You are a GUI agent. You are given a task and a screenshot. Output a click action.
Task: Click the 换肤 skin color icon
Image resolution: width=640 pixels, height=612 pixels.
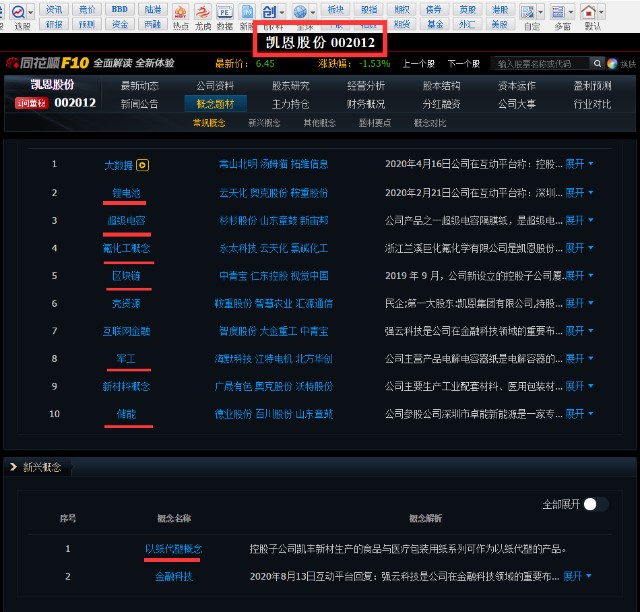[612, 64]
